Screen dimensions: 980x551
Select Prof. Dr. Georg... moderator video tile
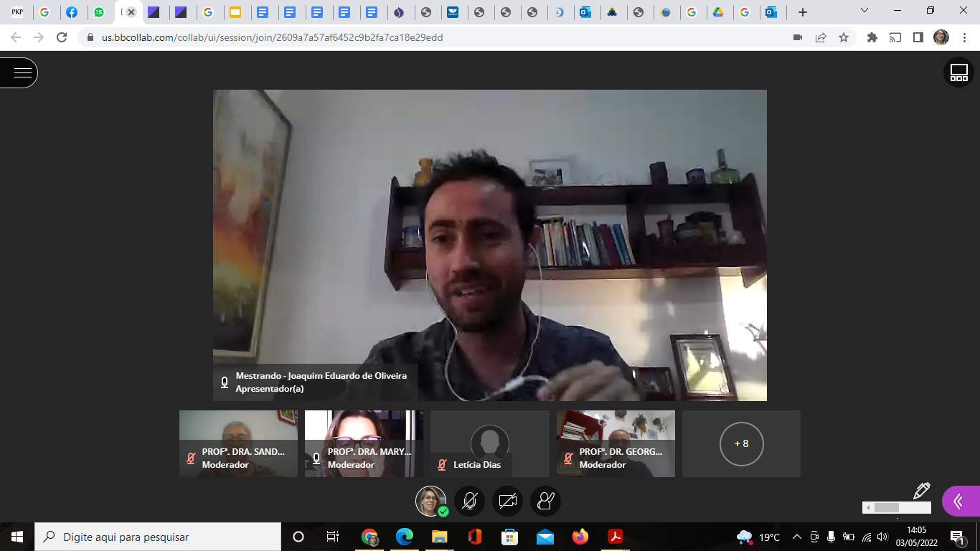click(x=616, y=443)
